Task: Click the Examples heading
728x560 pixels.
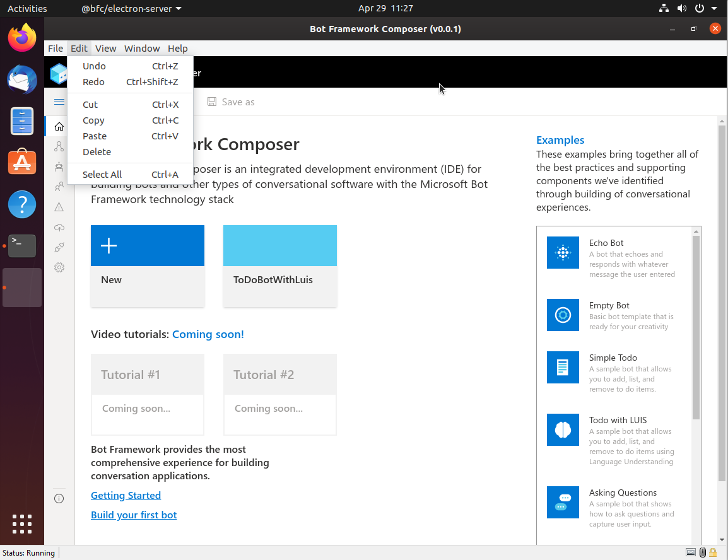Action: click(560, 140)
